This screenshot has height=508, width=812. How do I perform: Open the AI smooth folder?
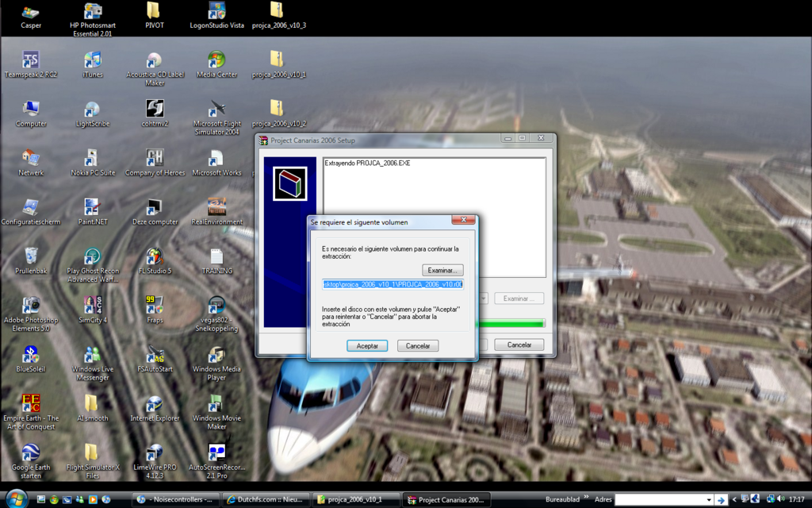click(93, 408)
